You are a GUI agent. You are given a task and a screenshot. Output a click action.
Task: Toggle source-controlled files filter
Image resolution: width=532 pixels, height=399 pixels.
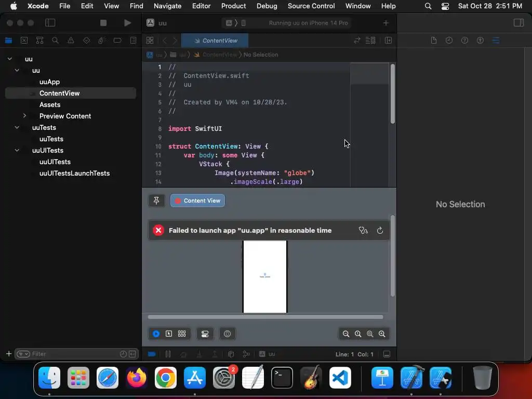coord(132,354)
